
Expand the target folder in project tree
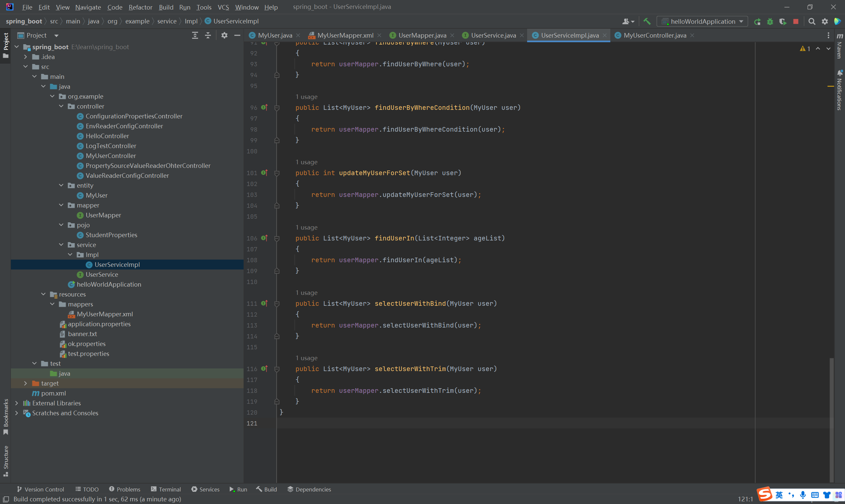tap(25, 383)
